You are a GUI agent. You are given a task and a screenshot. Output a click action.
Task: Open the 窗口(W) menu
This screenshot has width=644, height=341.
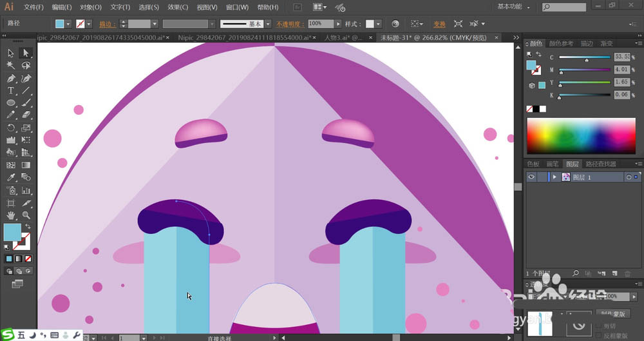pyautogui.click(x=238, y=7)
